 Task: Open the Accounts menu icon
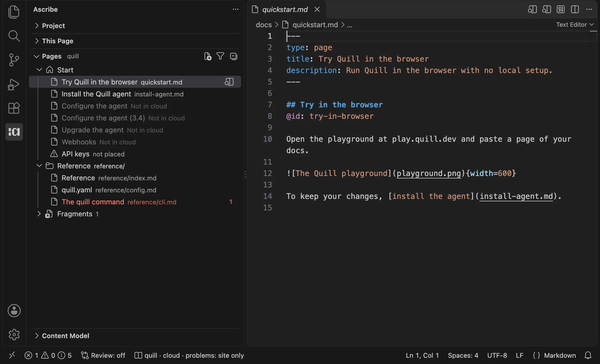coord(14,311)
